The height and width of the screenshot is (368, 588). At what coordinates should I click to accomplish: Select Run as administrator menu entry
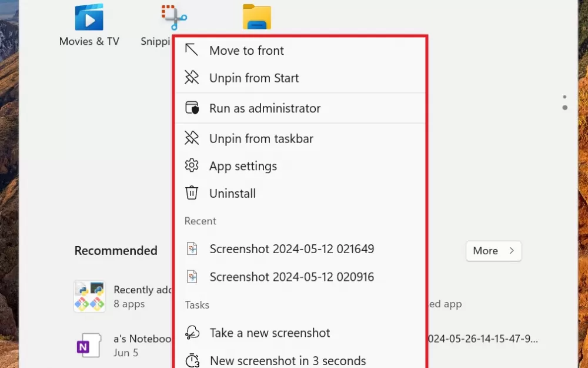tap(265, 108)
